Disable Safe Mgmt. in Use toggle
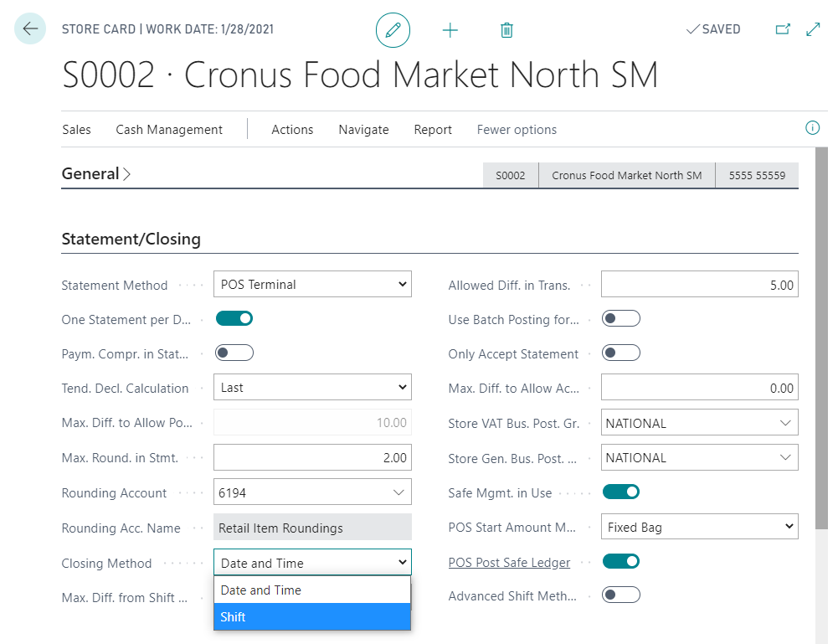Screen dimensions: 838x644 click(x=620, y=492)
